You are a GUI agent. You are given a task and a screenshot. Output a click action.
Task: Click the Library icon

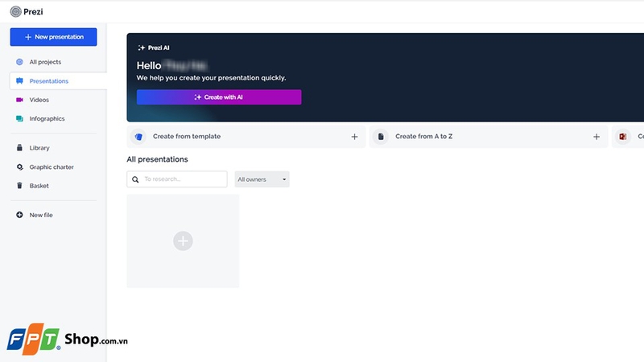(19, 148)
